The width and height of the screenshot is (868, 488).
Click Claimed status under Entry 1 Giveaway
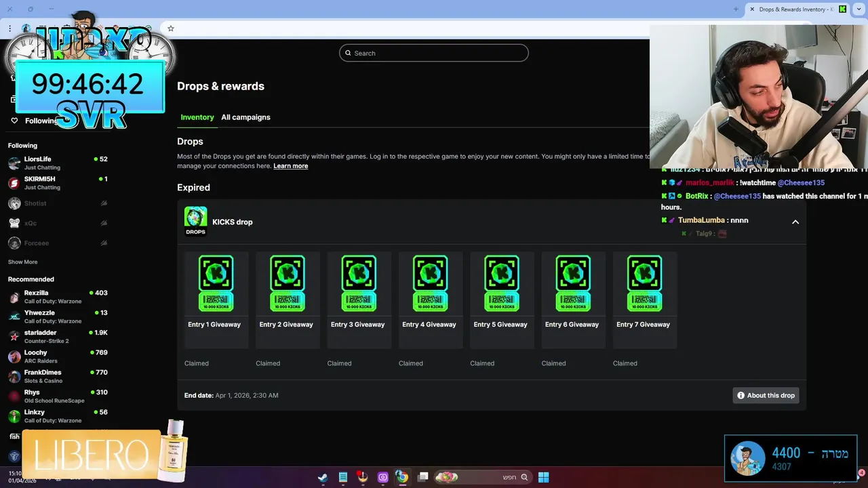(x=197, y=363)
